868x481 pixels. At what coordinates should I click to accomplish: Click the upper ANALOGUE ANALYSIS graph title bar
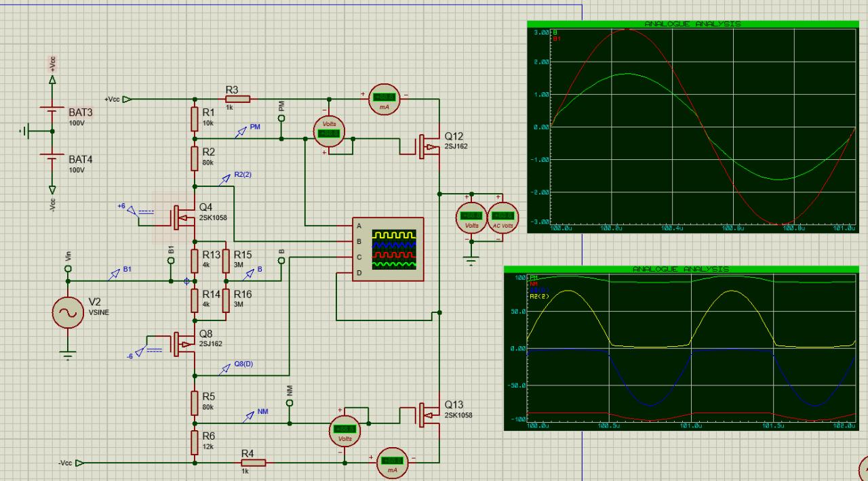point(692,24)
